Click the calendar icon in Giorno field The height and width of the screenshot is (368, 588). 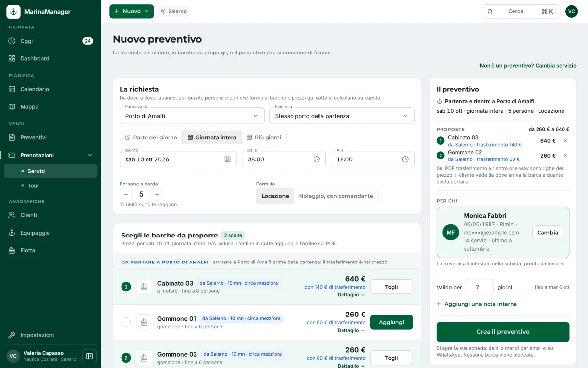(227, 159)
